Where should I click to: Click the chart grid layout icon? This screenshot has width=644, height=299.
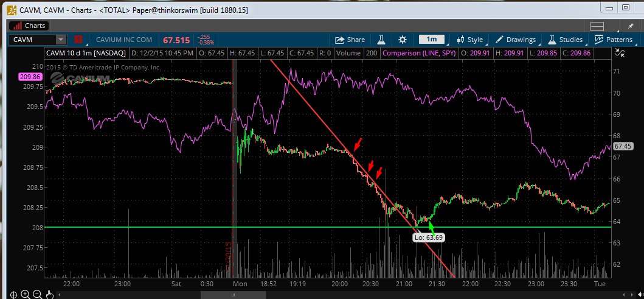tap(597, 26)
